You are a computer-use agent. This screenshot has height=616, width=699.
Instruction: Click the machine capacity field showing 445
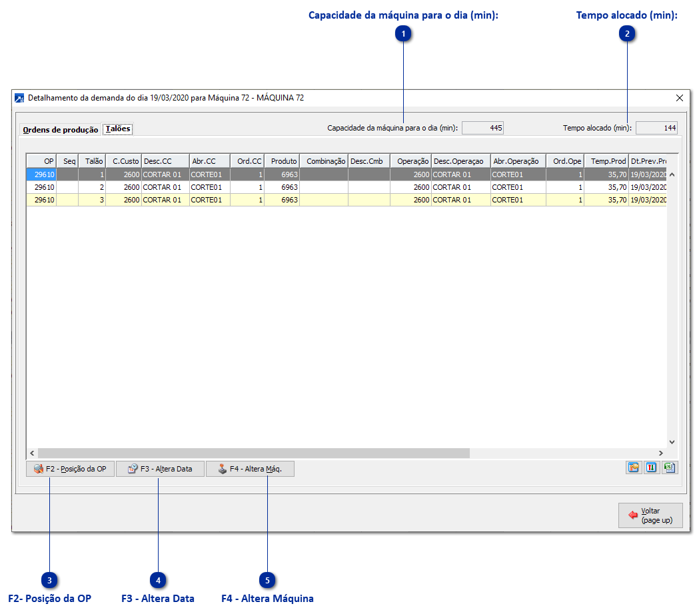[x=483, y=128]
